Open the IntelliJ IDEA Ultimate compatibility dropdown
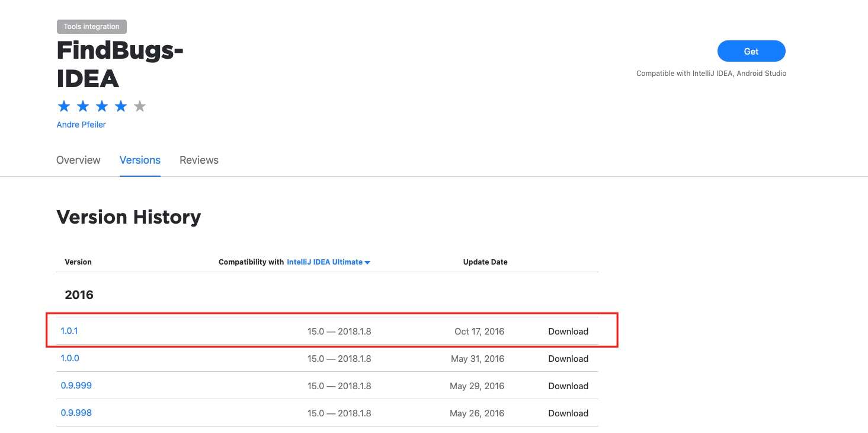The width and height of the screenshot is (868, 433). click(x=328, y=262)
